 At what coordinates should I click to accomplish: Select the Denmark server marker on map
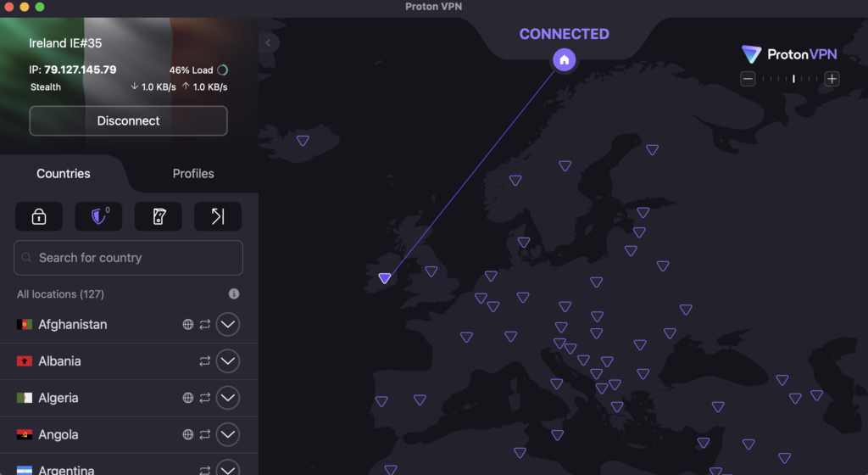(x=524, y=242)
